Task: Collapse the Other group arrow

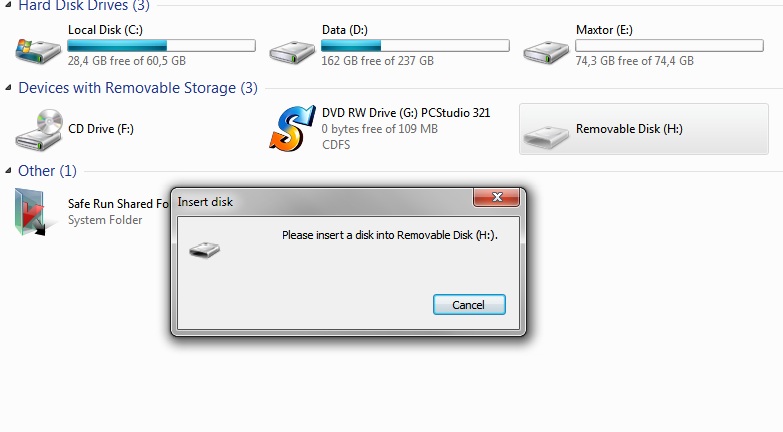Action: pos(9,171)
